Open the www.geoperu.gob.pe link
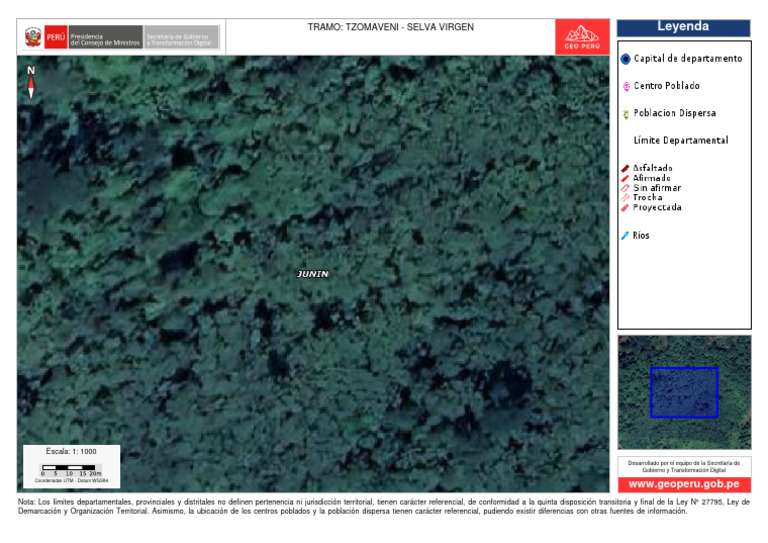 pyautogui.click(x=684, y=484)
